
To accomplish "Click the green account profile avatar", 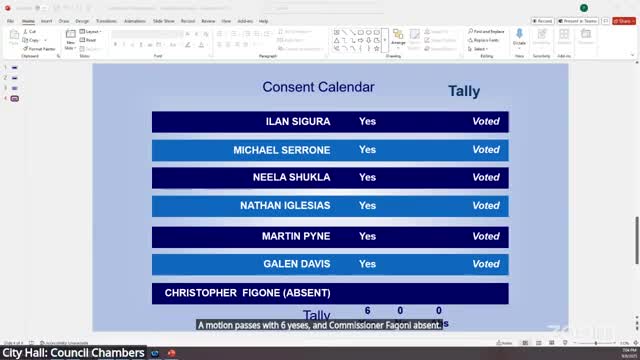I will pyautogui.click(x=584, y=8).
